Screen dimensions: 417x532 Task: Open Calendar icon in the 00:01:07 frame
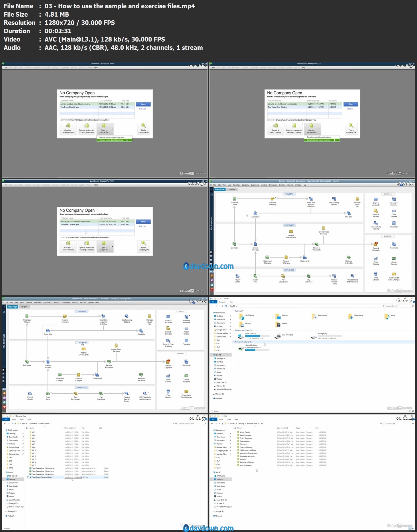394,223
